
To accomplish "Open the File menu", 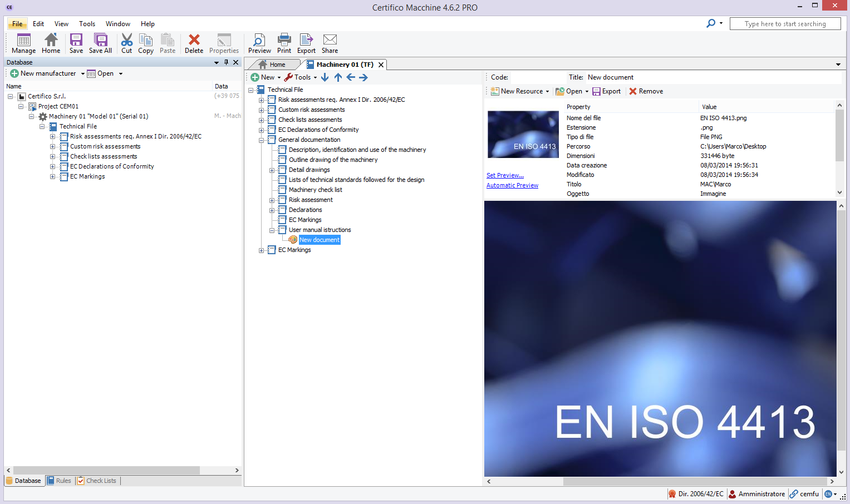I will click(17, 24).
